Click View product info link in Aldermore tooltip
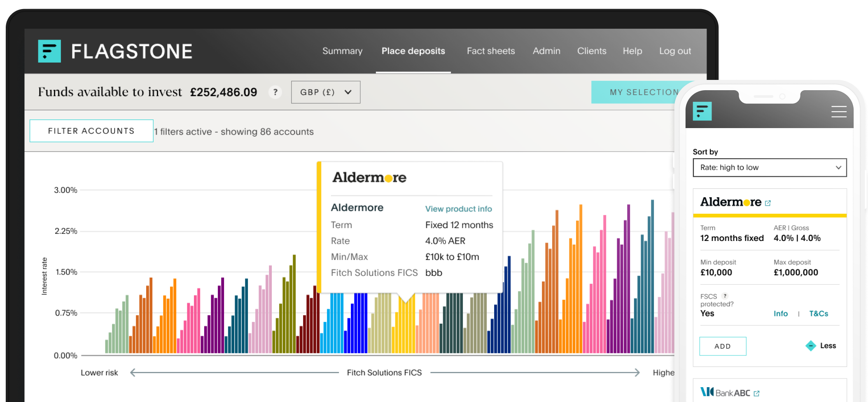 [x=458, y=209]
